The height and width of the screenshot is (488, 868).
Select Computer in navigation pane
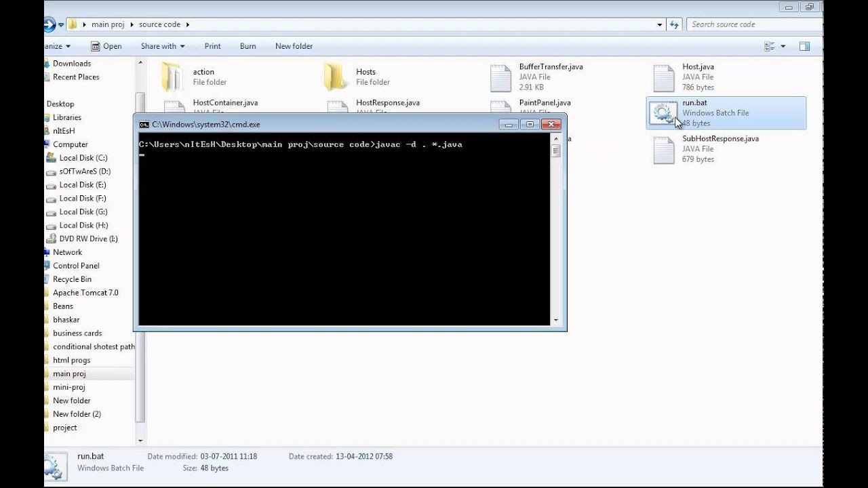click(x=71, y=144)
